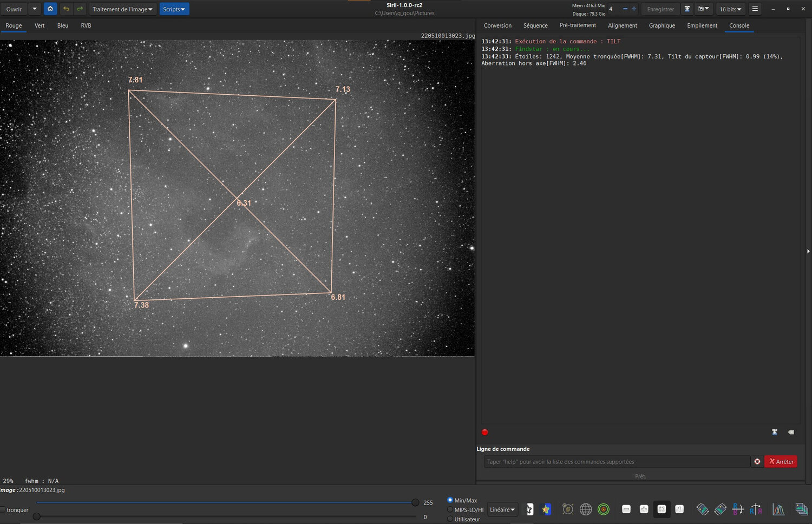Switch to the Alignement tab
Viewport: 812px width, 524px height.
pyautogui.click(x=622, y=25)
